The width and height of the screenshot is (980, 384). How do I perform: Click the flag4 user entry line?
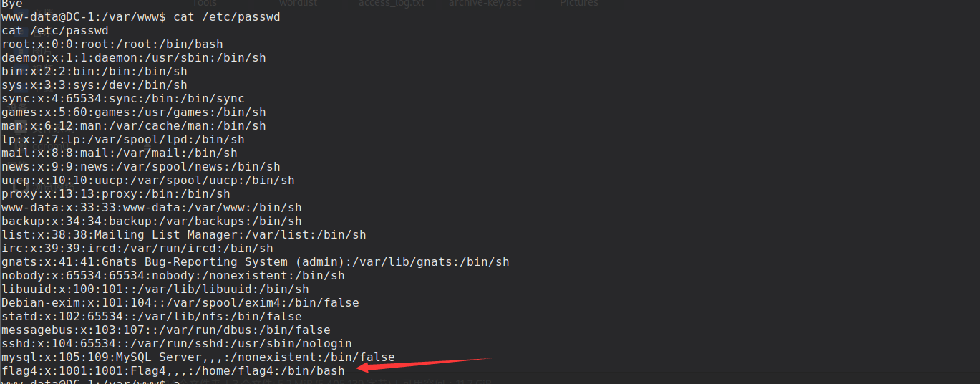point(173,370)
